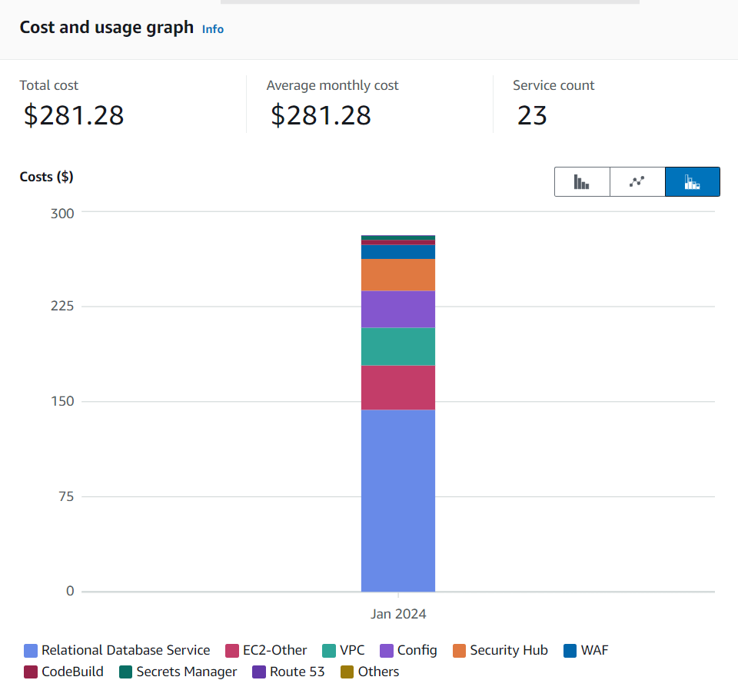Toggle the EC2-Other legend entry
This screenshot has width=738, height=700.
(266, 650)
